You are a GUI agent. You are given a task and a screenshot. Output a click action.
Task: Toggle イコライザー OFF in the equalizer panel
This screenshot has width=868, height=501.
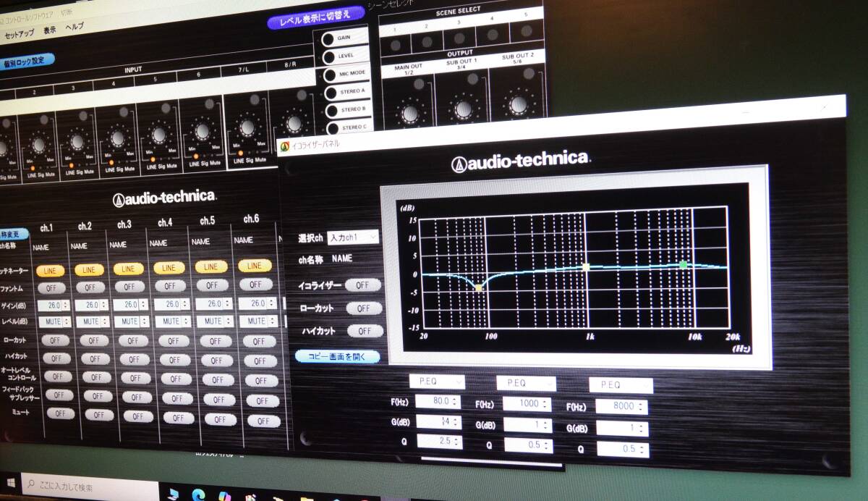363,285
